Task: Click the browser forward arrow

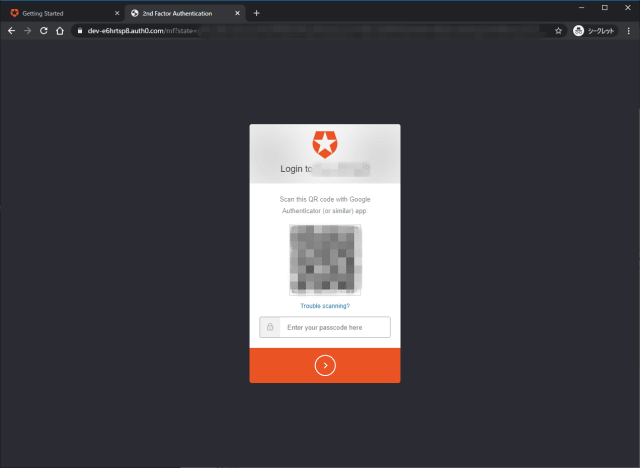Action: pyautogui.click(x=27, y=31)
